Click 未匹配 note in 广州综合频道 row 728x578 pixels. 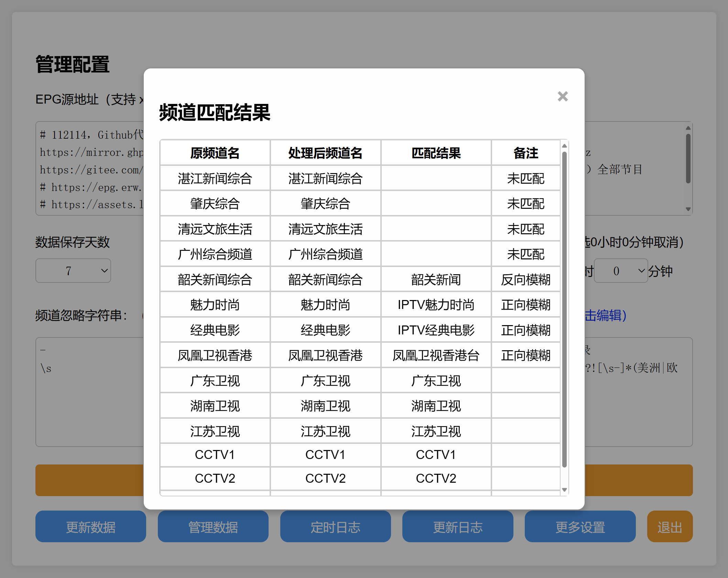point(525,254)
